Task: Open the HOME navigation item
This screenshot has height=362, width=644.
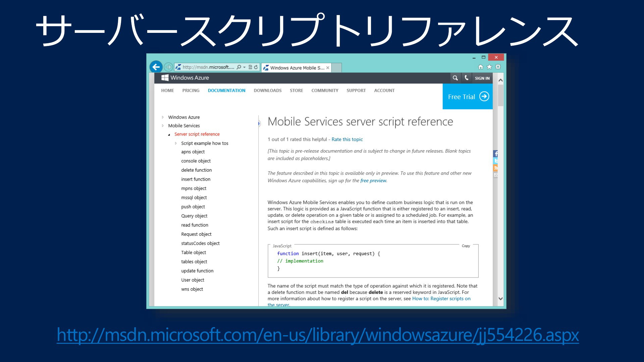Action: click(167, 90)
